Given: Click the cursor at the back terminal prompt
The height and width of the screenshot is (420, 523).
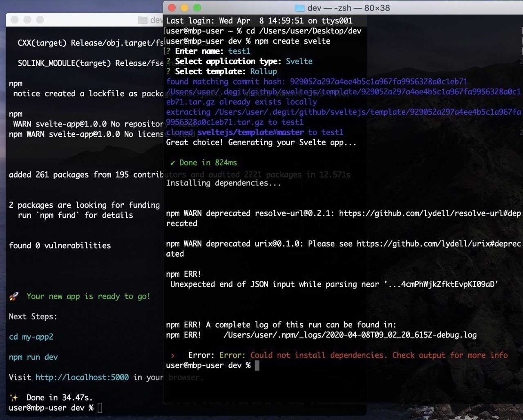Looking at the screenshot, I should coord(100,408).
